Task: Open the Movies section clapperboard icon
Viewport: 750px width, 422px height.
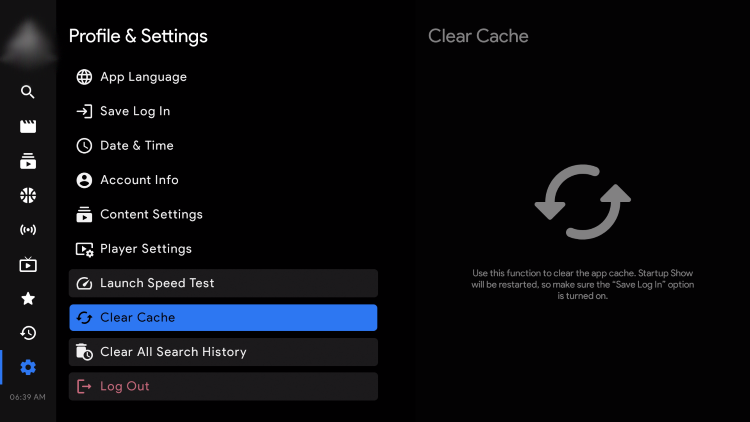Action: point(28,126)
